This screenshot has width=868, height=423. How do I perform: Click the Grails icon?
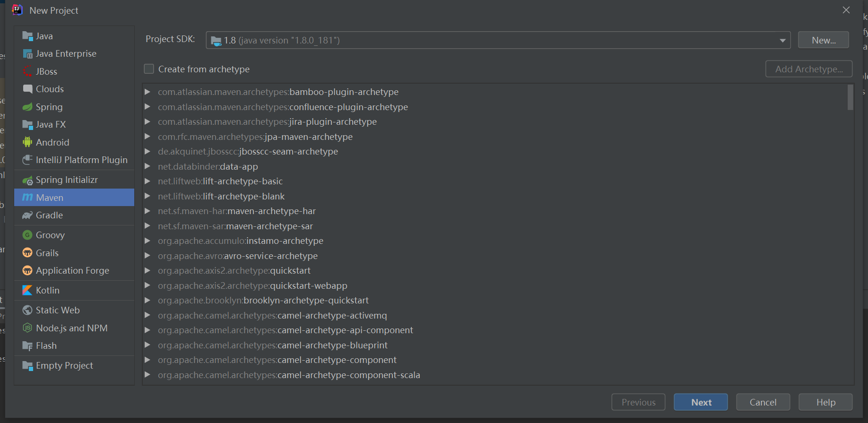[27, 253]
